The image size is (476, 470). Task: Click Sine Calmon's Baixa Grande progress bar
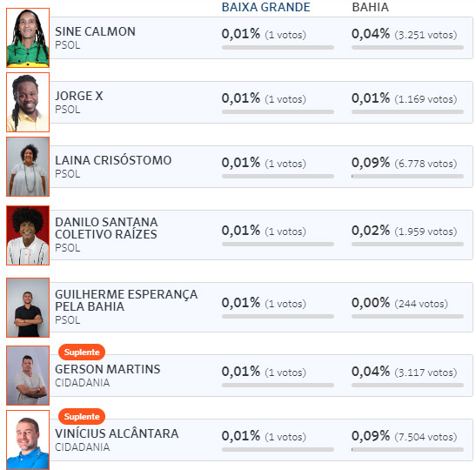coord(278,47)
